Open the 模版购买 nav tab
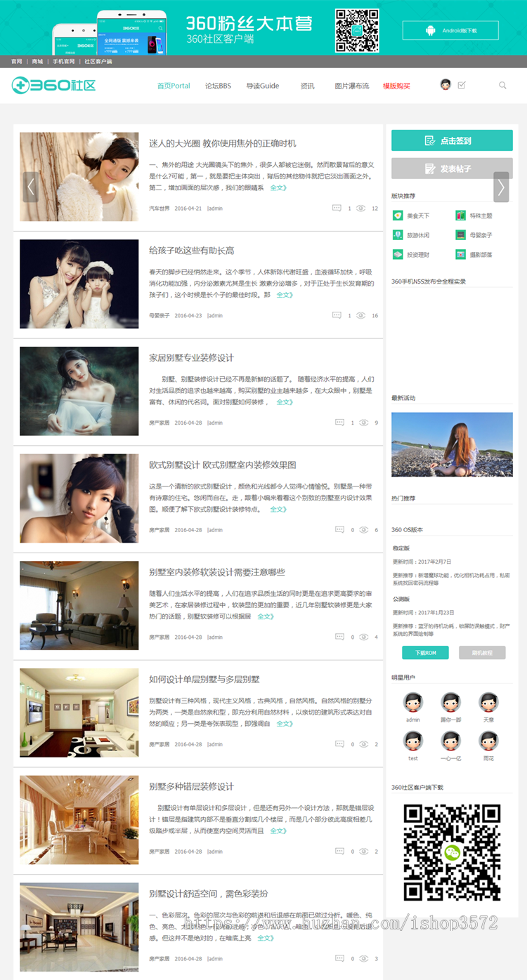Screen dimensions: 527x980 (x=396, y=86)
